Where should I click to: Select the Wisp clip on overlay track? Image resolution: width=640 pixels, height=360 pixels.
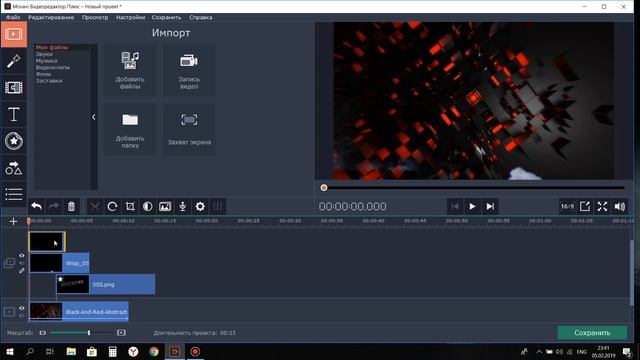tap(59, 263)
